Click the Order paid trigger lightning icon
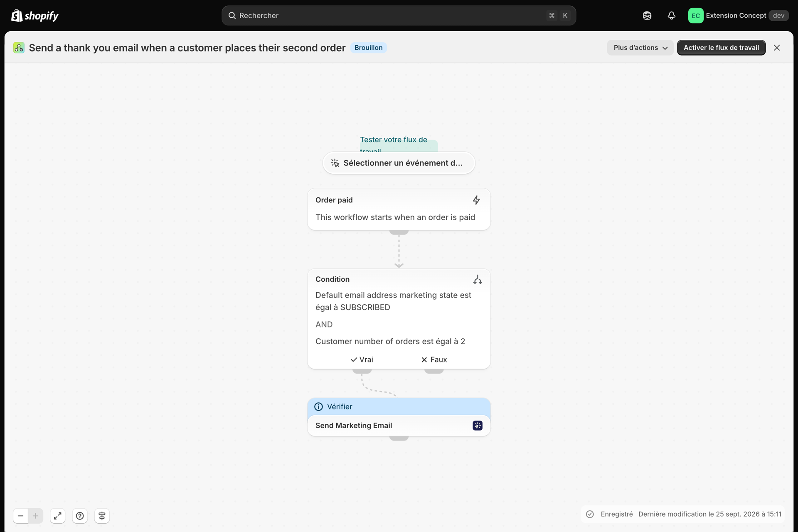 pos(476,200)
